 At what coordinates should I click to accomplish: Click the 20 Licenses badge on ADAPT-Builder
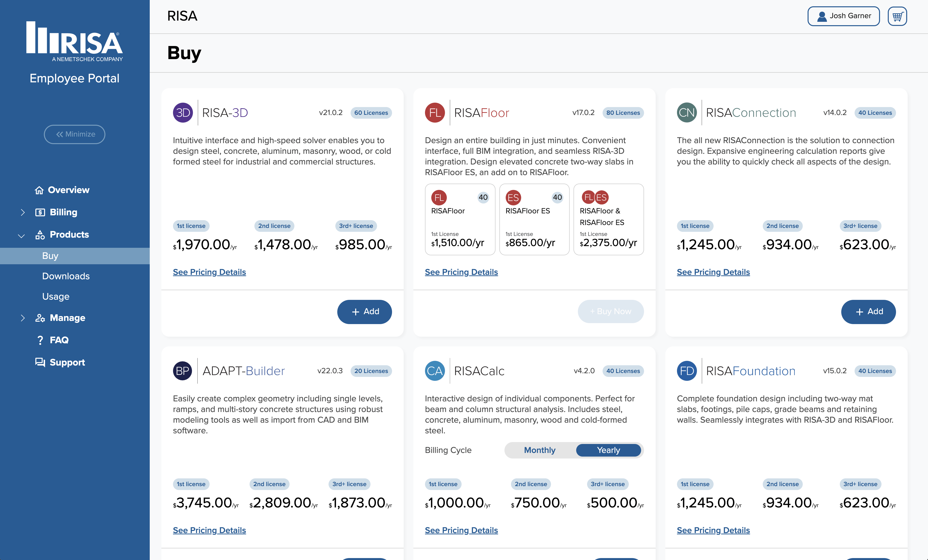(371, 371)
